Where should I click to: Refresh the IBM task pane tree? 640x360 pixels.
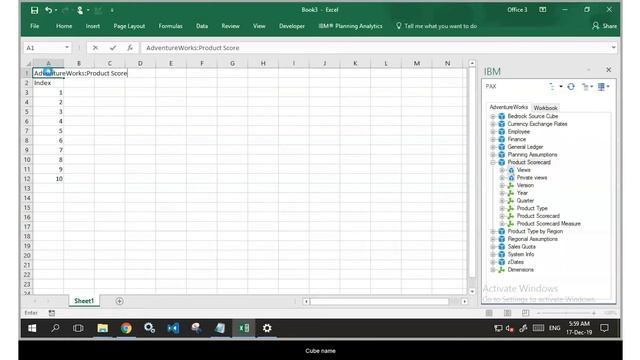point(571,87)
